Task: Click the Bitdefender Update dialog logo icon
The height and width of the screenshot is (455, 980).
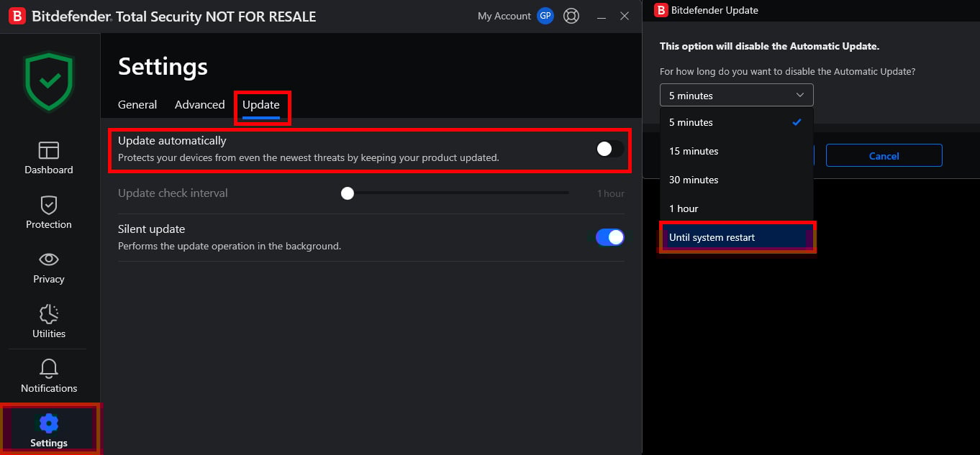Action: pos(661,10)
